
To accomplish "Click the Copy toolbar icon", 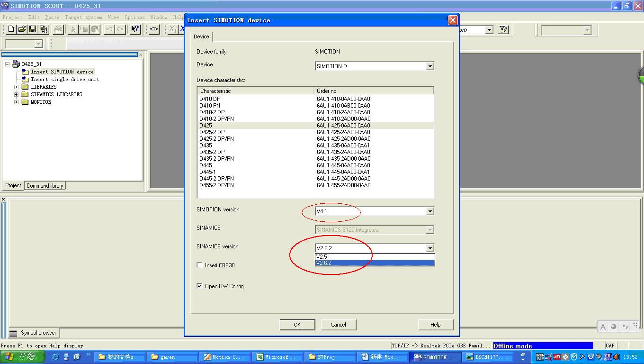I will (84, 29).
